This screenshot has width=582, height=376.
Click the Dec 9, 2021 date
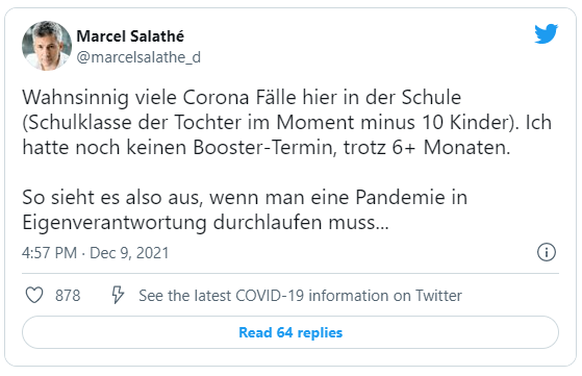tap(130, 253)
